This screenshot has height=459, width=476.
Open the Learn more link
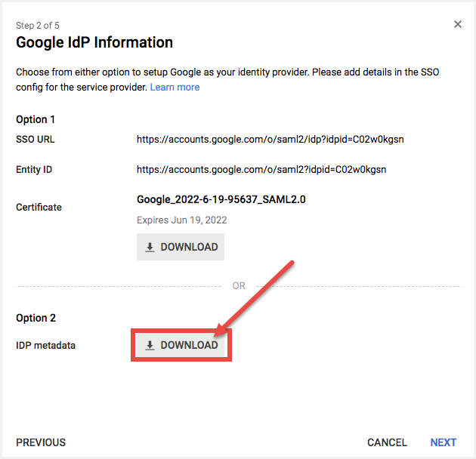pos(175,88)
